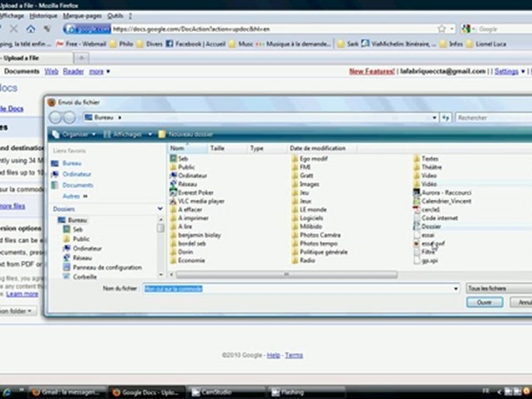Open the Facebook | Accueil bookmark
The image size is (532, 399).
click(x=196, y=44)
